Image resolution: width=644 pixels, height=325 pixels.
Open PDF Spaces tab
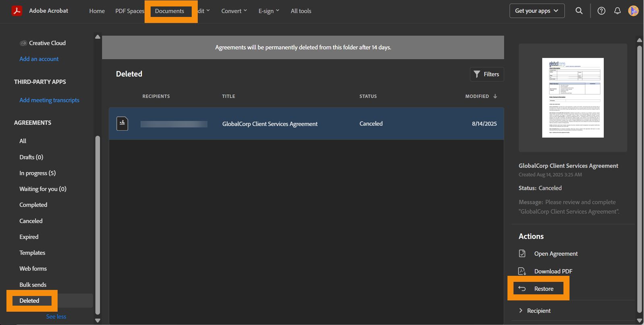(130, 11)
